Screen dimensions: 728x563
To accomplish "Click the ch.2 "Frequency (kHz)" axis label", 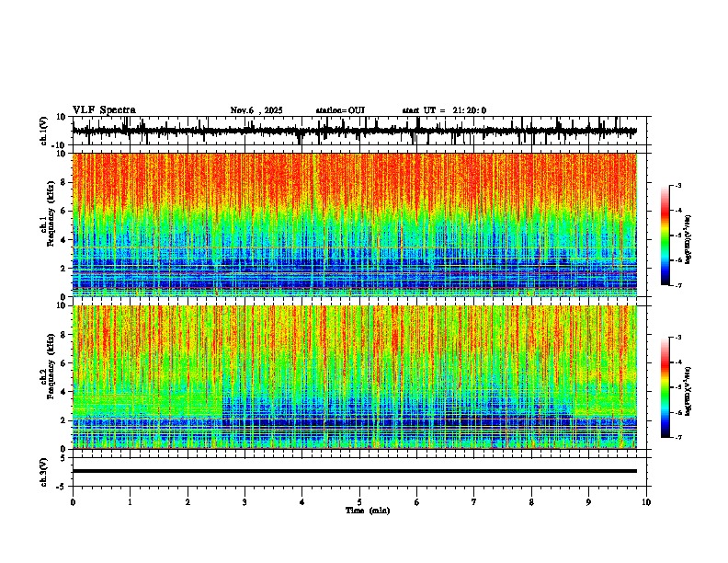I will point(51,366).
